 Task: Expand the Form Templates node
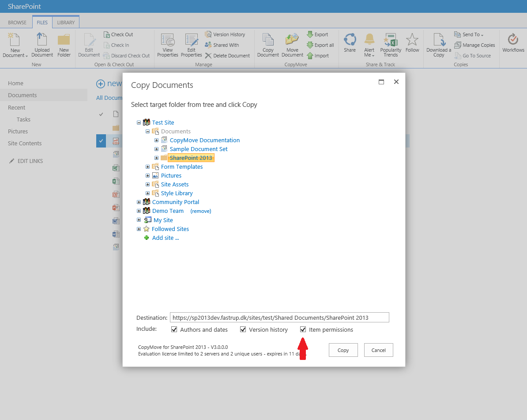147,166
